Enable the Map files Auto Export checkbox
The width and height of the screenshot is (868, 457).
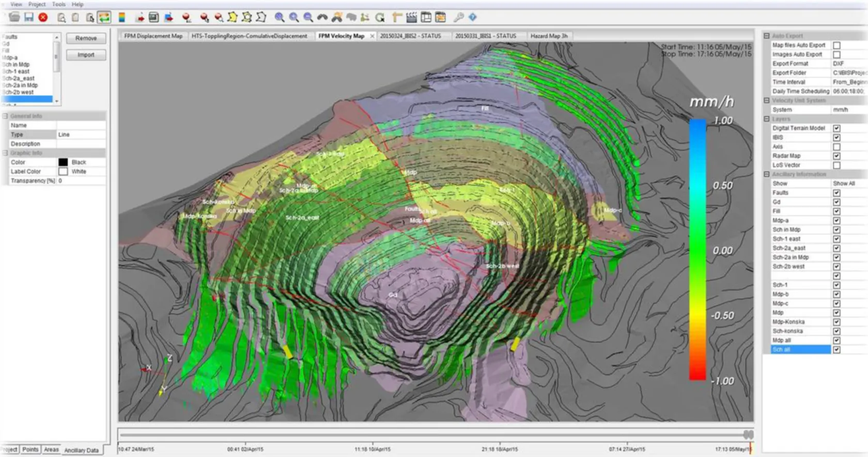pos(836,45)
